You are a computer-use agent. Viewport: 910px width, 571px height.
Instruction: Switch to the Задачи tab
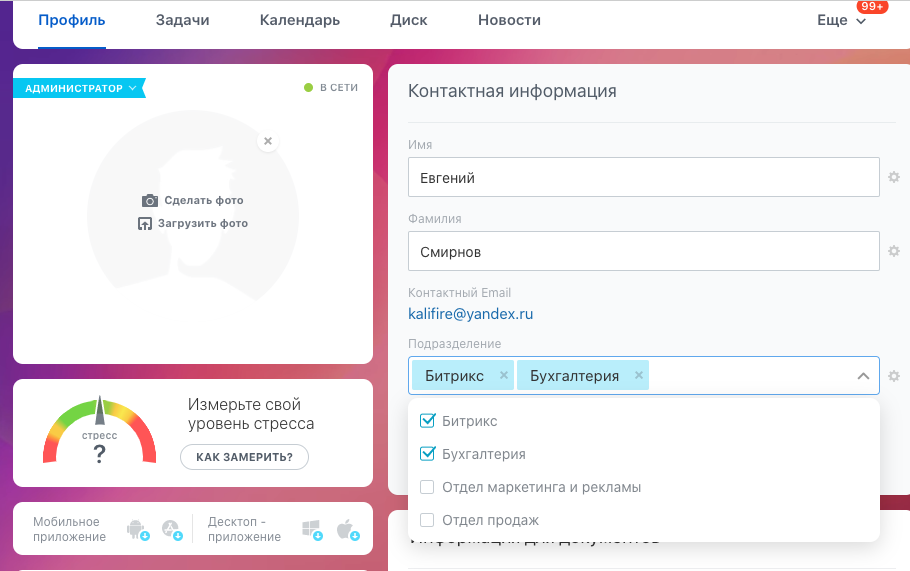pyautogui.click(x=182, y=20)
